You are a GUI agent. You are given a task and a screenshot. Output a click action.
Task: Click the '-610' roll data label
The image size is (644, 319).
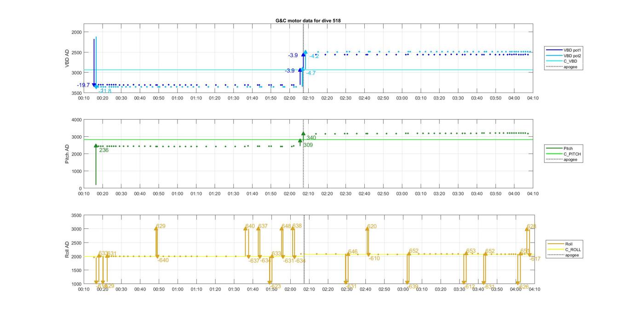[x=374, y=258]
